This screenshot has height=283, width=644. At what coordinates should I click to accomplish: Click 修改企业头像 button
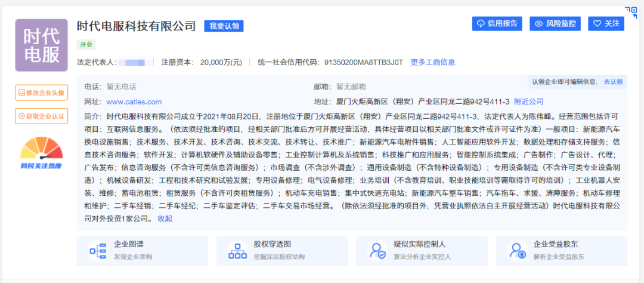[42, 93]
